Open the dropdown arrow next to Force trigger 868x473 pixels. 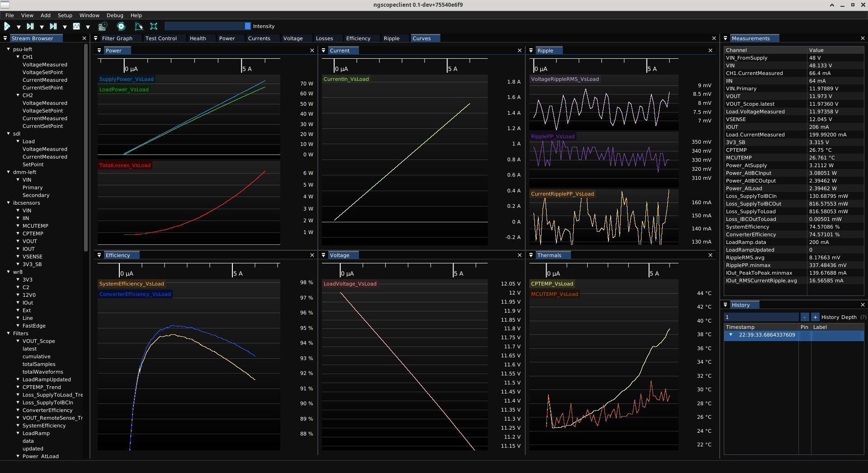[65, 27]
